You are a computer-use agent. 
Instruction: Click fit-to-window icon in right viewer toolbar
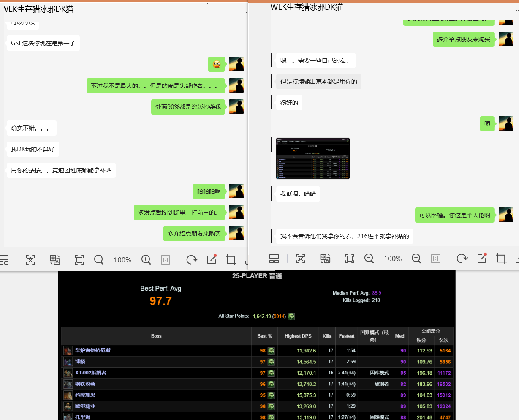click(x=349, y=259)
